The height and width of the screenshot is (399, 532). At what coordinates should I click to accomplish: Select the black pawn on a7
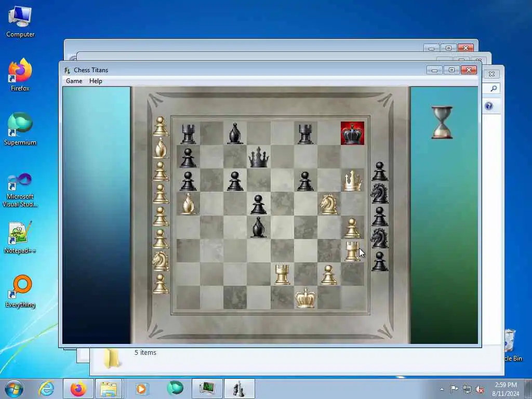point(188,157)
